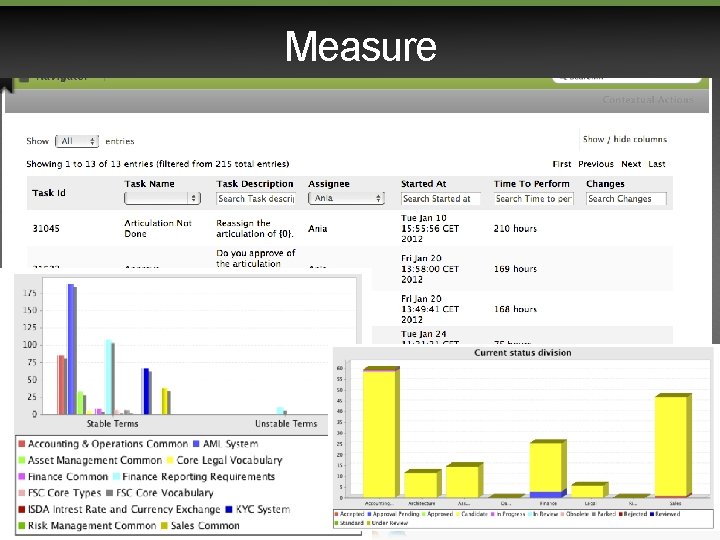Click the Sales yellow bar in status chart

point(671,446)
